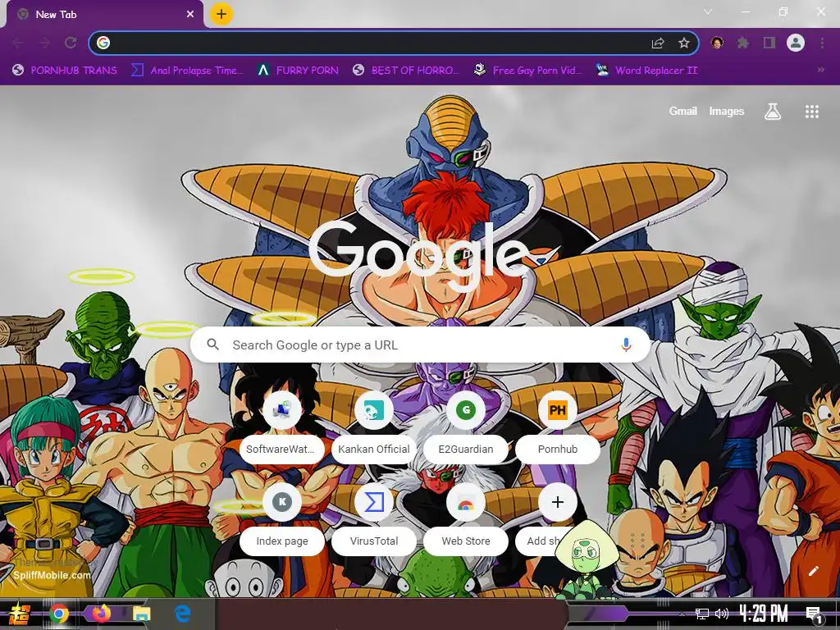Open the Web Store shortcut
840x630 pixels.
(466, 518)
